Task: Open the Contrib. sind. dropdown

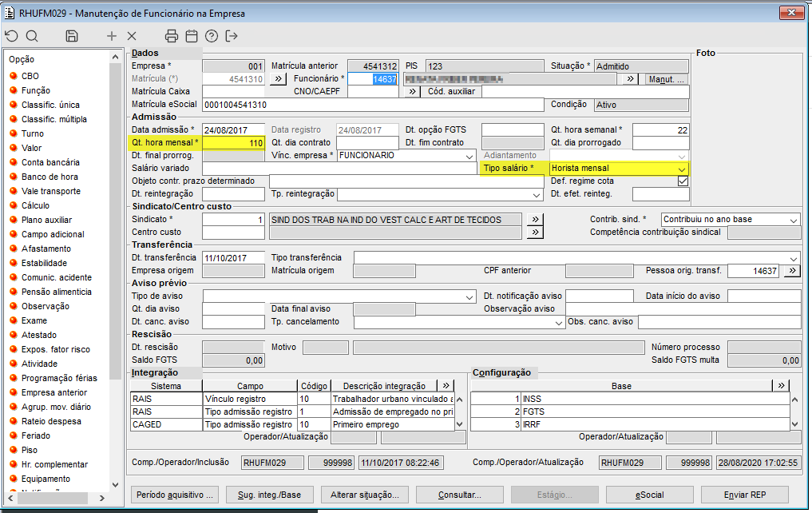Action: click(793, 220)
